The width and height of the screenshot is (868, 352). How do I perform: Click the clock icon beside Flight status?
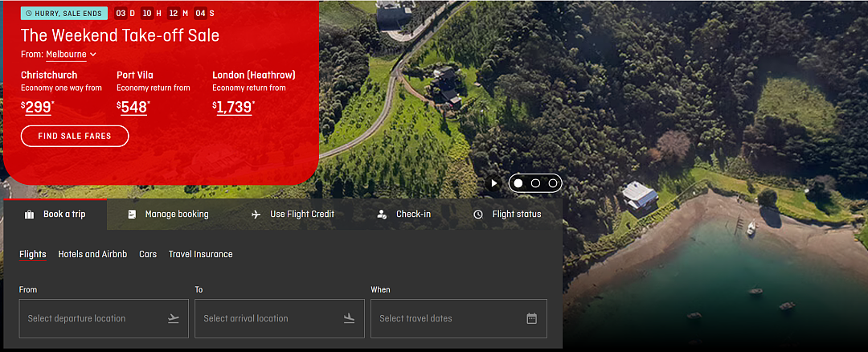point(478,215)
